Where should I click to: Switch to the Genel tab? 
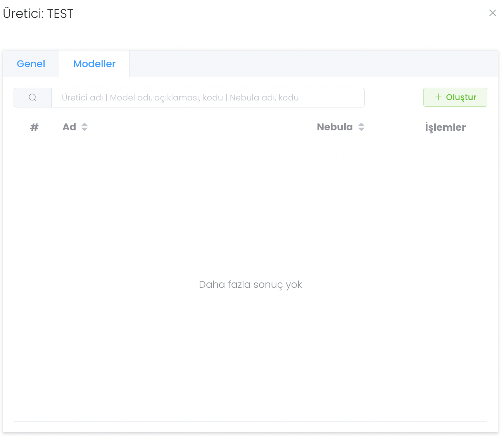click(31, 64)
